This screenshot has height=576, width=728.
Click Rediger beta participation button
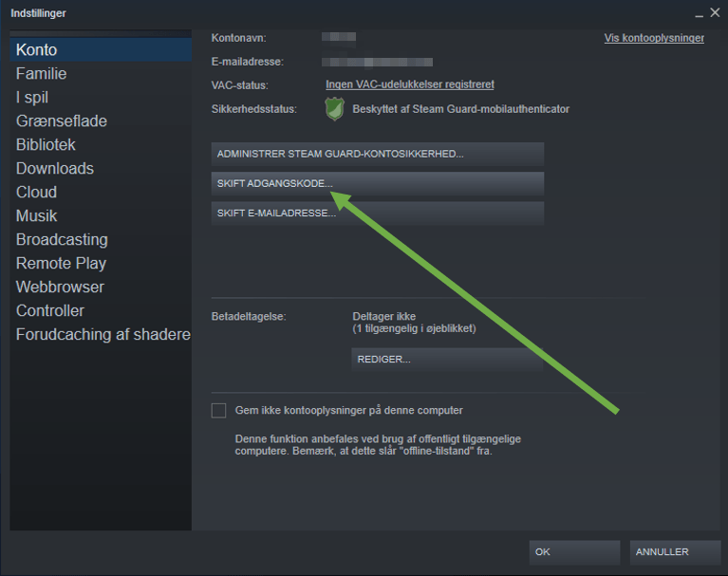pyautogui.click(x=447, y=360)
